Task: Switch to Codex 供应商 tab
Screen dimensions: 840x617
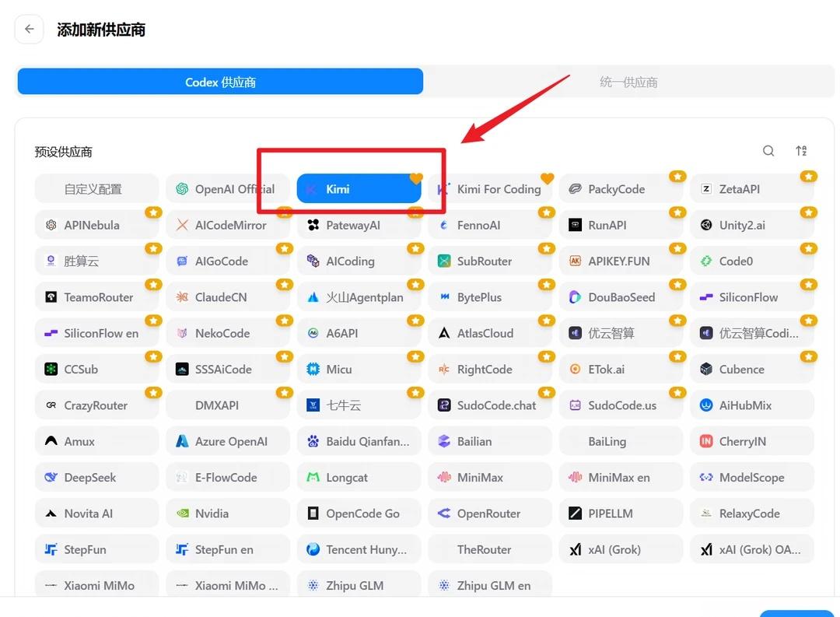Action: [x=220, y=82]
